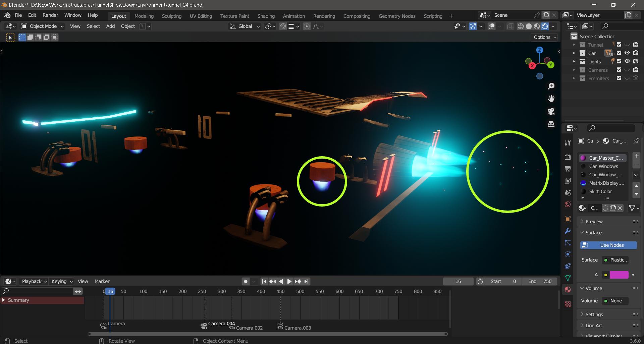Open the Render properties tab
Viewport: 644px width, 344px height.
coord(568,157)
